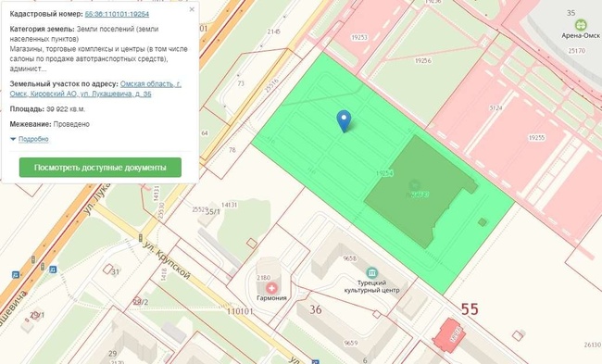
Task: Click parcel number 19253 label
Action: point(359,38)
